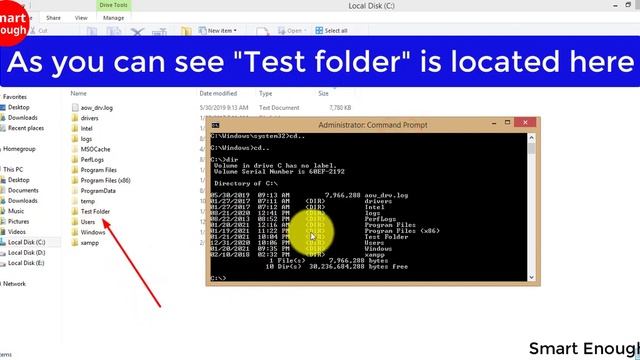Select the Users folder

coord(88,222)
